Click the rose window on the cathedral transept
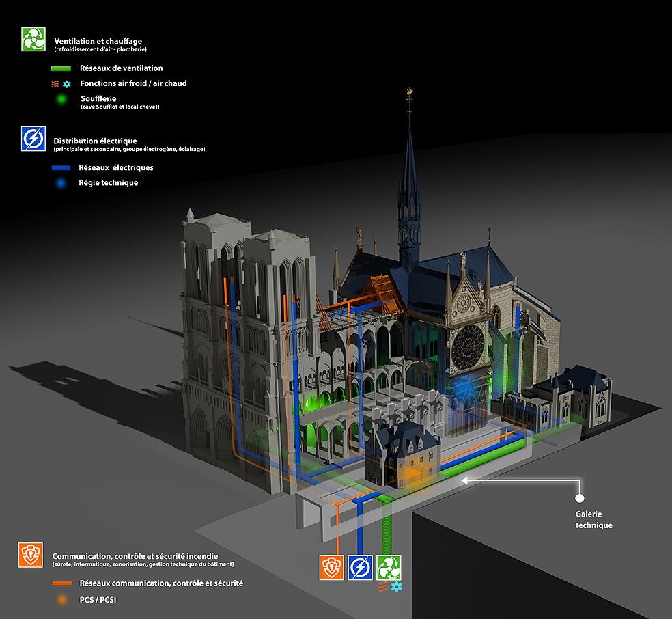672x619 pixels. tap(467, 348)
